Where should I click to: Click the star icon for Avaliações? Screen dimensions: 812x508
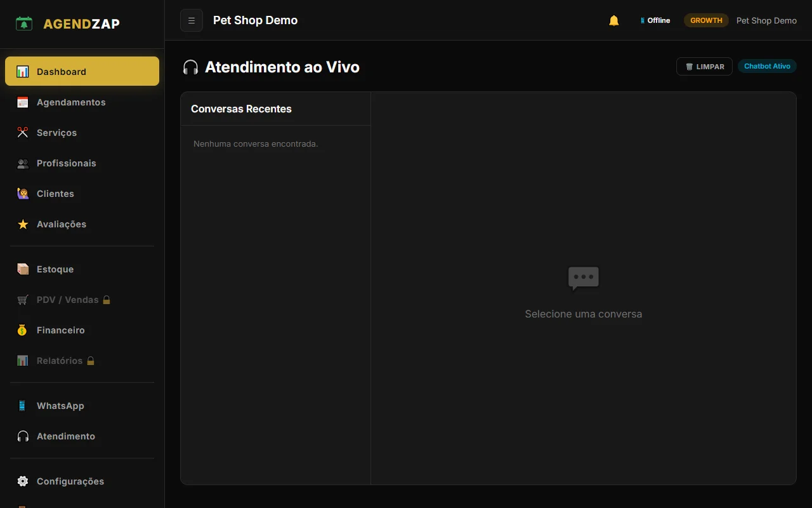point(23,224)
